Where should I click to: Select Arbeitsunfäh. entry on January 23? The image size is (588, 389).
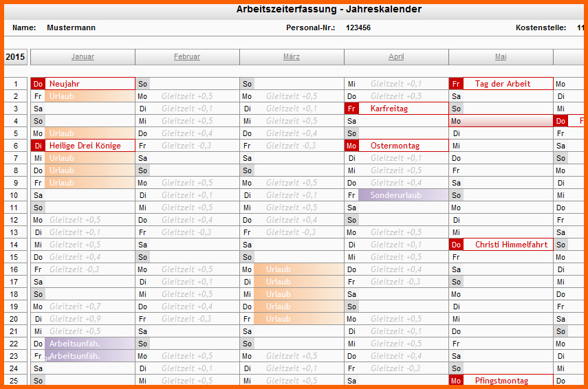click(89, 355)
